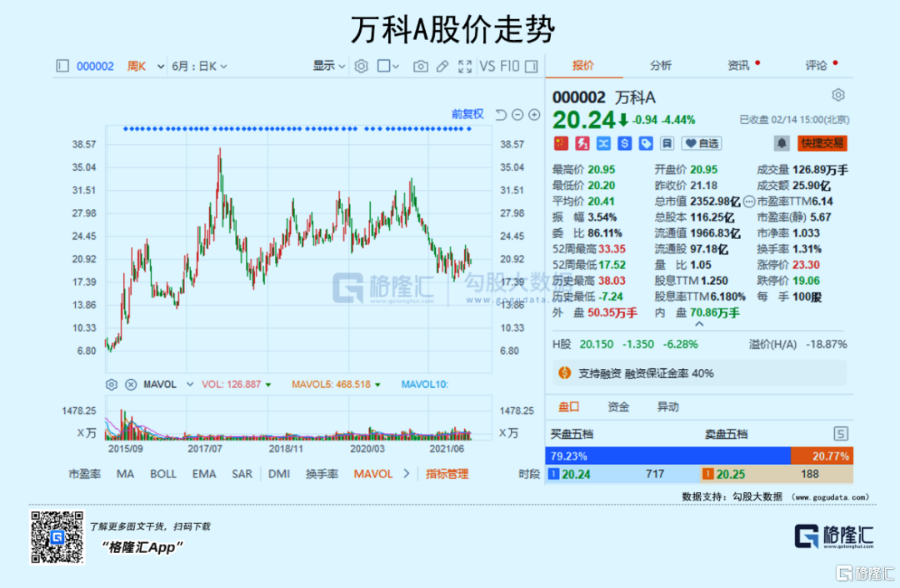Click ask level 1 price 20.25
Screen dimensions: 900x588
point(730,475)
